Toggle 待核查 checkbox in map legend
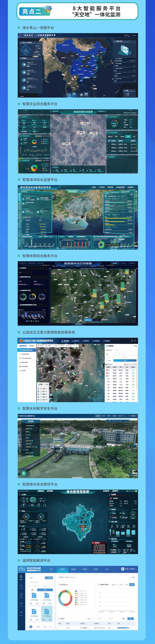This screenshot has height=644, width=155. click(x=38, y=394)
